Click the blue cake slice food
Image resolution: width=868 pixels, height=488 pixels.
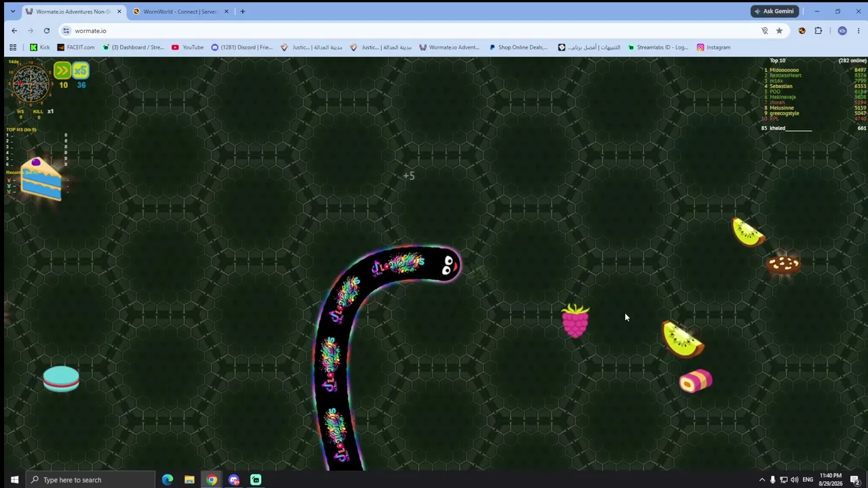pyautogui.click(x=41, y=179)
